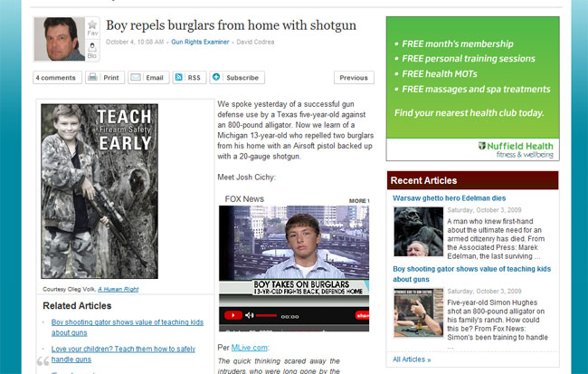Click the Email envelope button
Image resolution: width=588 pixels, height=374 pixels.
tap(148, 78)
